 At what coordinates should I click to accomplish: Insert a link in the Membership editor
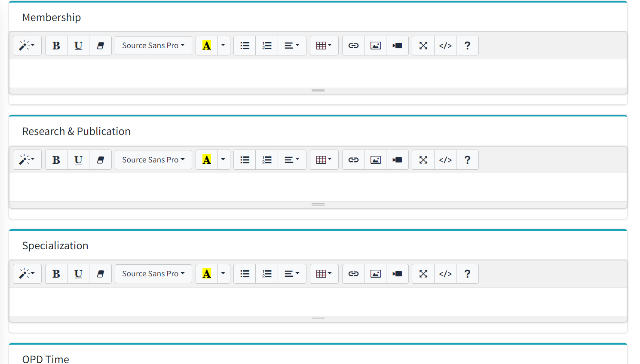(353, 46)
